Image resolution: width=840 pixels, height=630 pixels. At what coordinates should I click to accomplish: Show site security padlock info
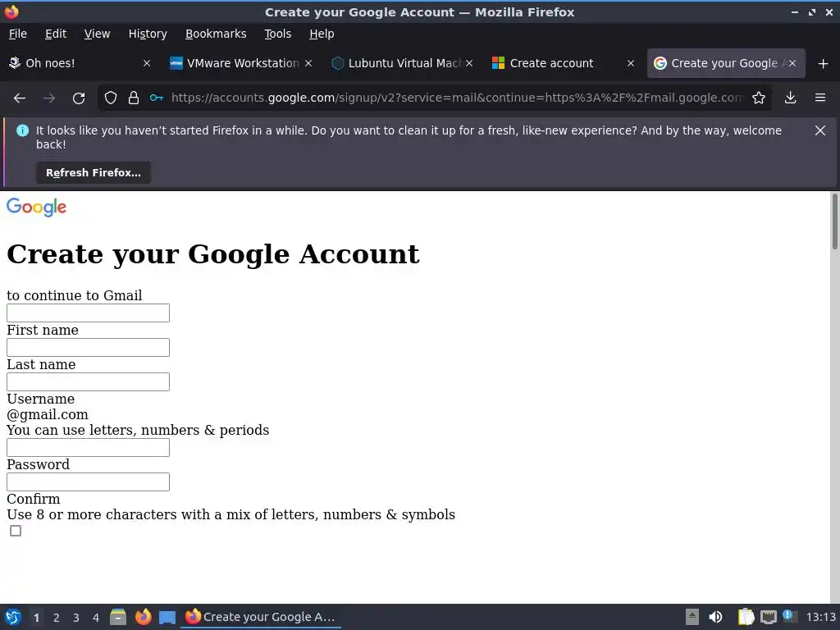click(134, 98)
